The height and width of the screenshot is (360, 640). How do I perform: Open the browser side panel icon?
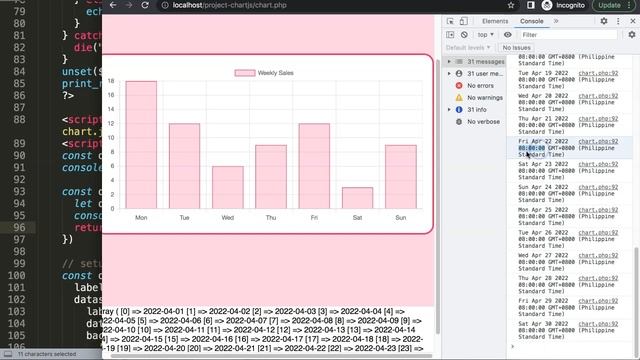point(531,5)
